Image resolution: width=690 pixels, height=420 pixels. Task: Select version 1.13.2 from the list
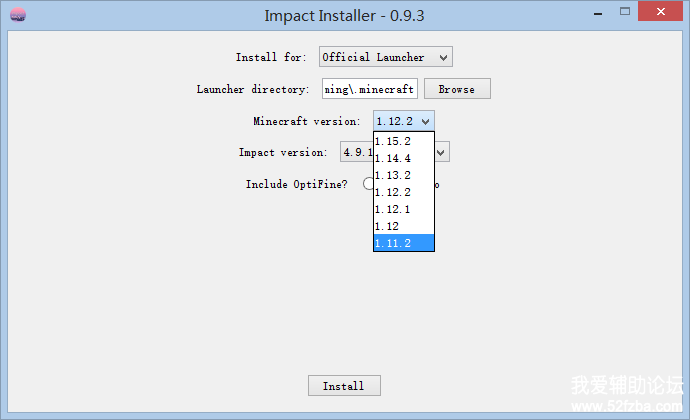click(x=404, y=175)
